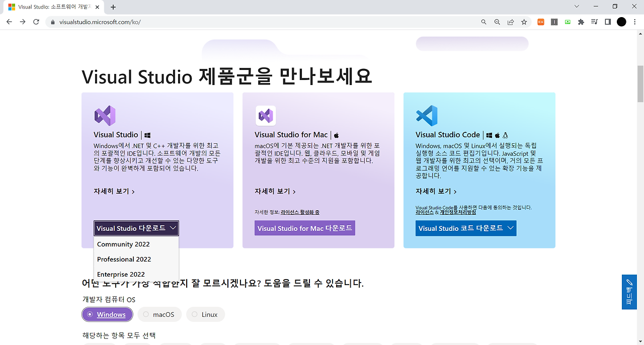
Task: Click the Visual Studio card title
Action: click(116, 135)
